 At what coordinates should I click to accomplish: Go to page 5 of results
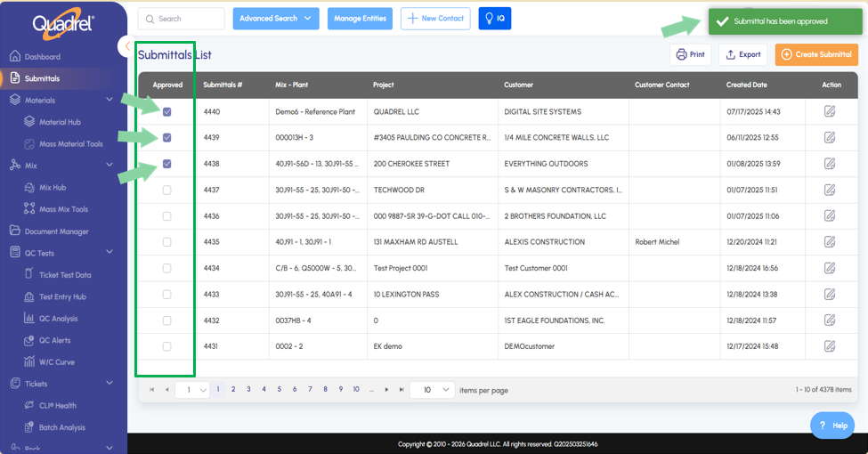click(280, 389)
